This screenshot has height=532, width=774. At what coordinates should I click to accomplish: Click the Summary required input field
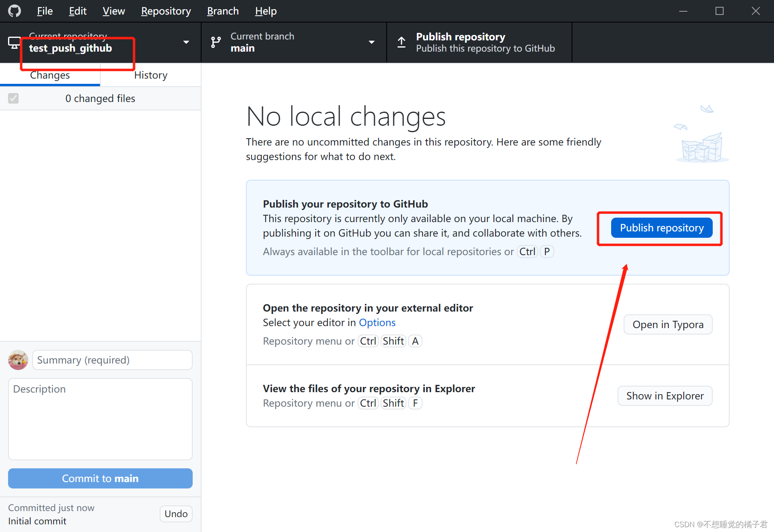[112, 359]
